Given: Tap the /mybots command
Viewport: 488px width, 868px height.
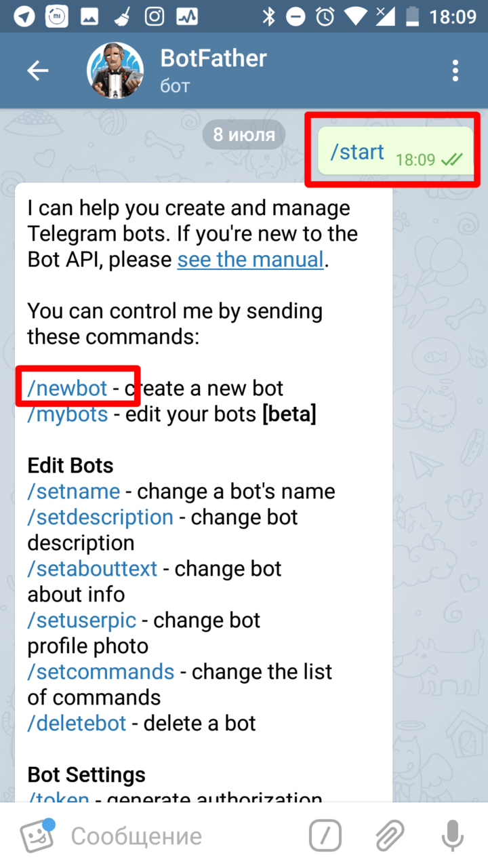Looking at the screenshot, I should [67, 414].
